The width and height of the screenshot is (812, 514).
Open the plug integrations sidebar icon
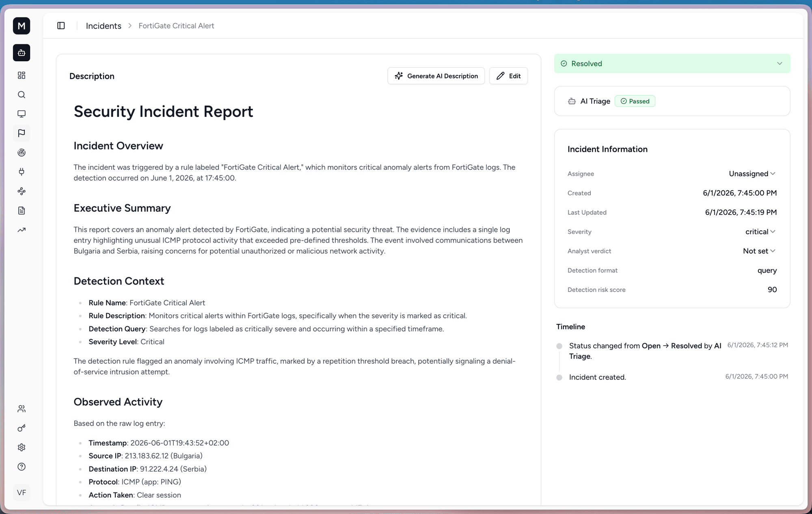pos(22,172)
